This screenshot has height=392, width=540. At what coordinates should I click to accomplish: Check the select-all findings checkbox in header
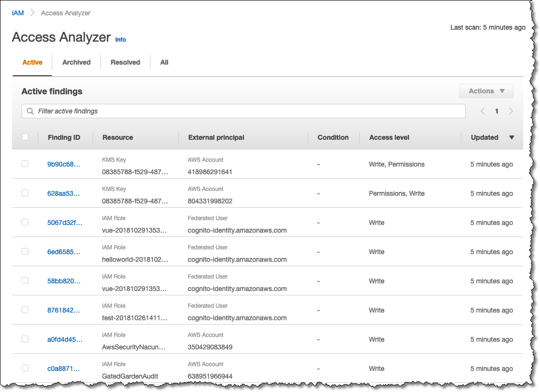tap(25, 137)
